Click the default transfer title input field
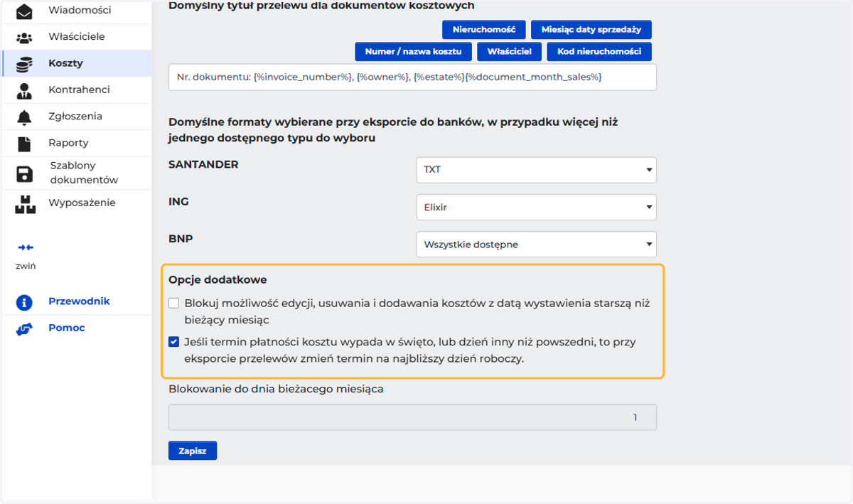853x504 pixels. pos(412,77)
